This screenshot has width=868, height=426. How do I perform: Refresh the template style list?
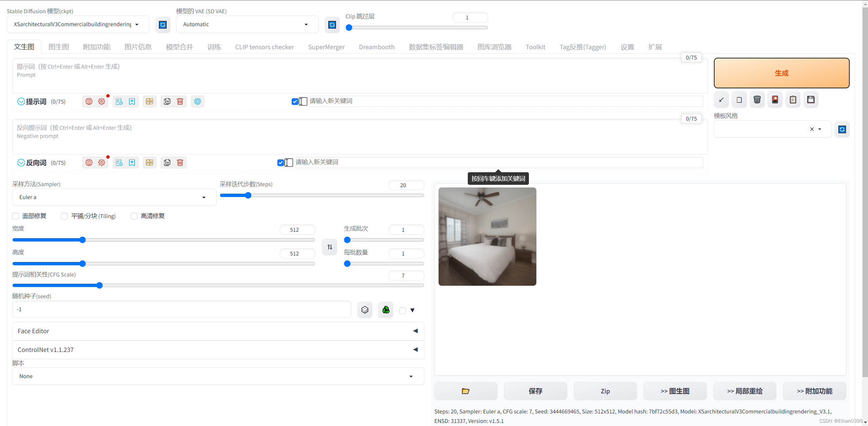(x=842, y=129)
